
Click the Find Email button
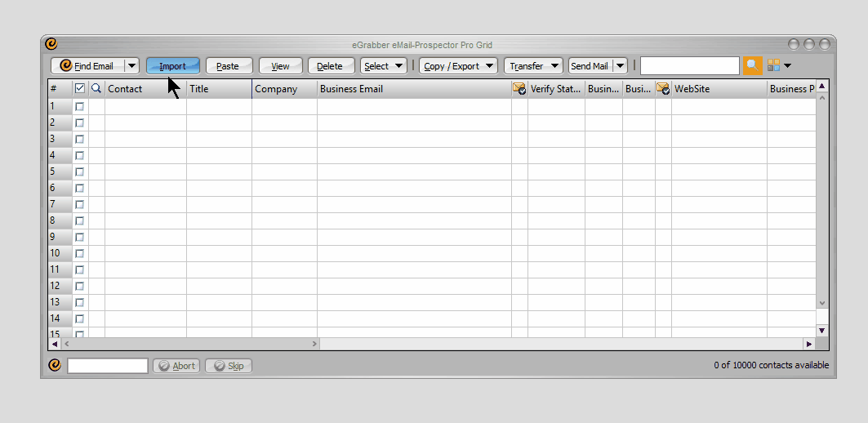(x=87, y=66)
